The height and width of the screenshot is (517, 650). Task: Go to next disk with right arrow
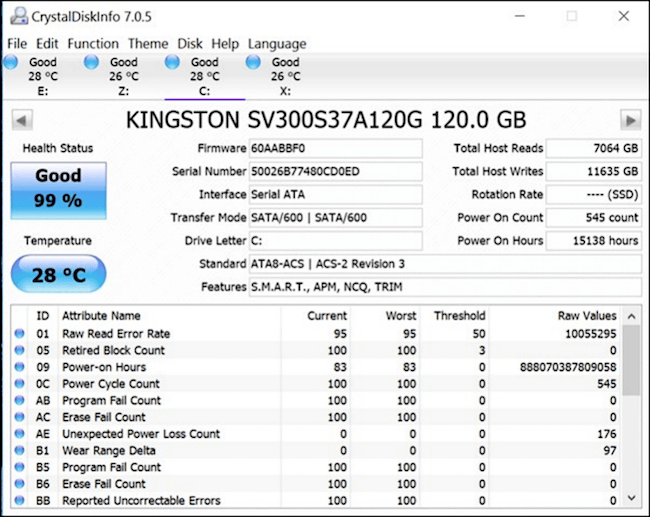tap(629, 120)
